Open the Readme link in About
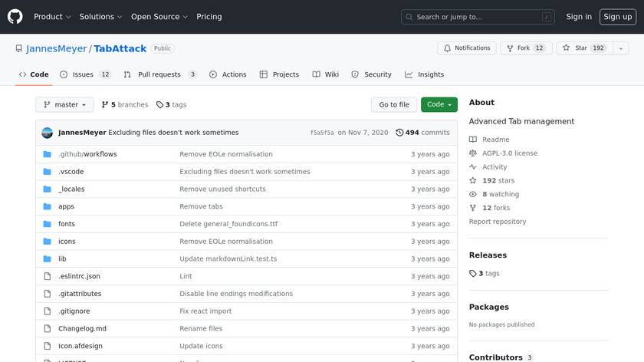The image size is (644, 362). [x=489, y=140]
